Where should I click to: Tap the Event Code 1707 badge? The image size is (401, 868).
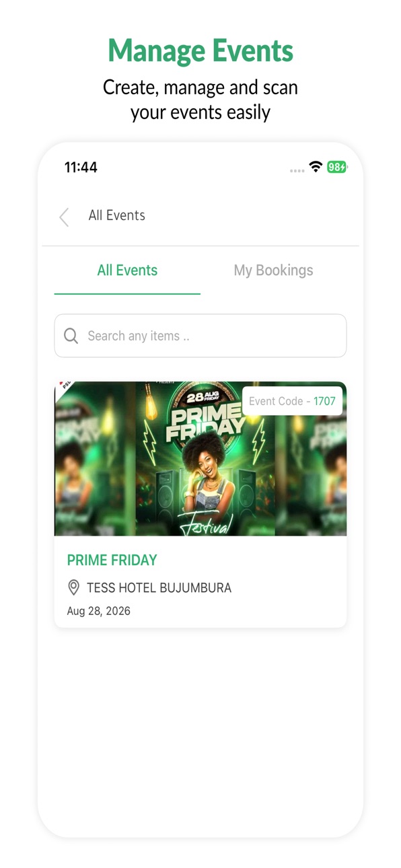(292, 401)
